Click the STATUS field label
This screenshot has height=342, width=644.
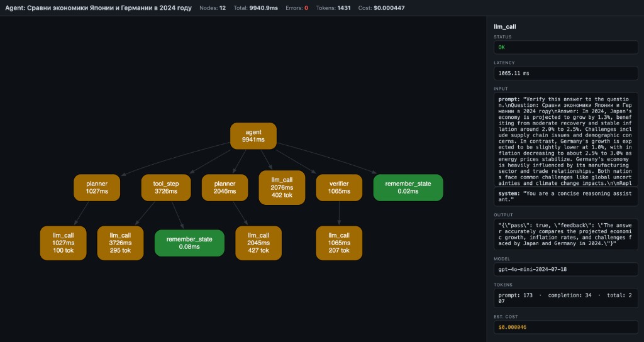[502, 37]
